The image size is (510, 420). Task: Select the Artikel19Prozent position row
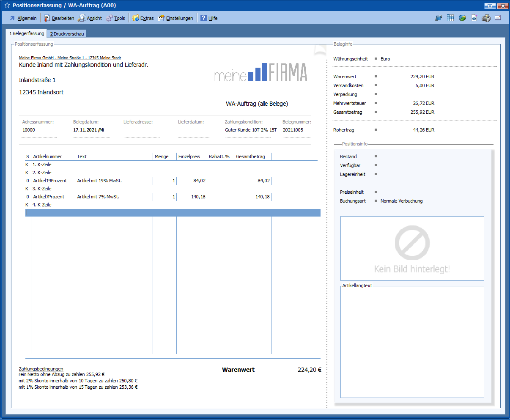coord(50,181)
